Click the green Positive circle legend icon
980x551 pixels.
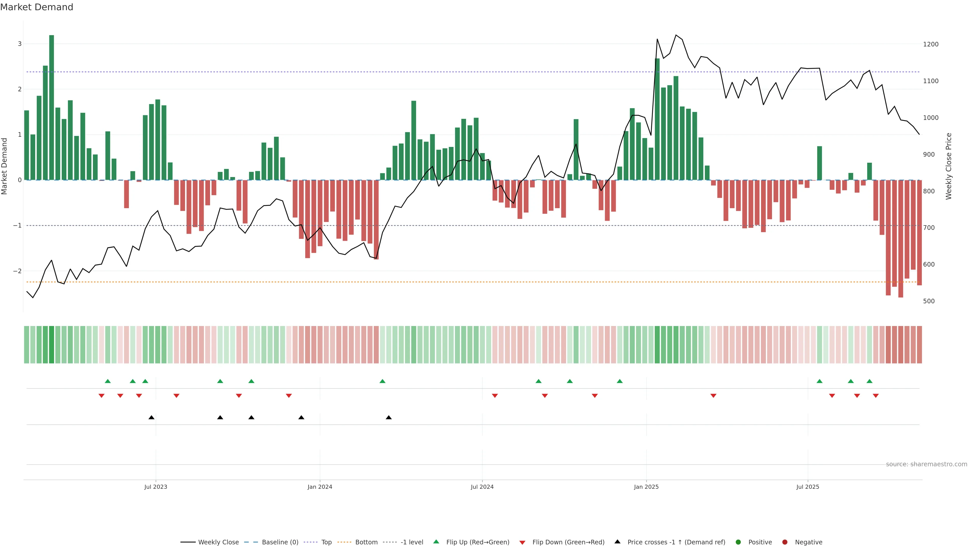point(738,542)
